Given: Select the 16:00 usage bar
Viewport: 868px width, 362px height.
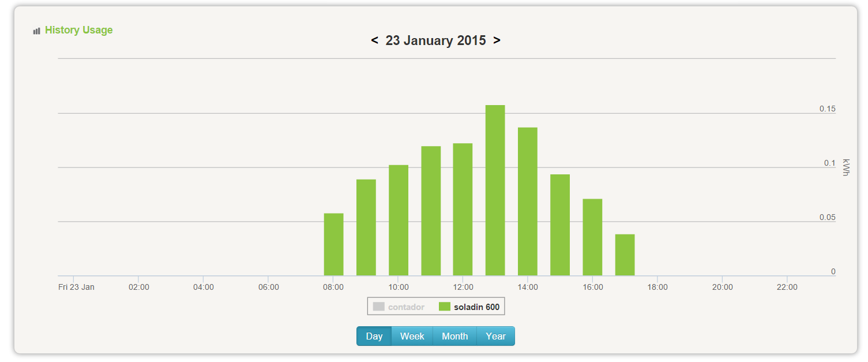Looking at the screenshot, I should tap(592, 237).
